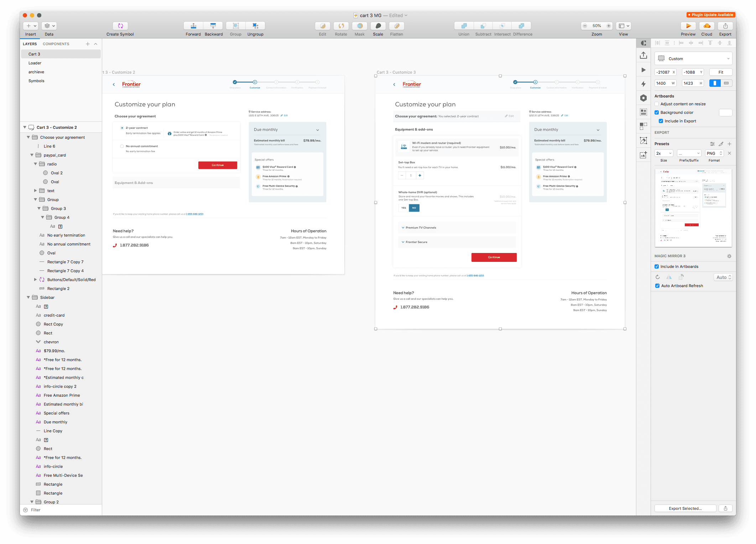Expand the text group layer
Viewport: 756px width, 544px height.
pos(35,191)
